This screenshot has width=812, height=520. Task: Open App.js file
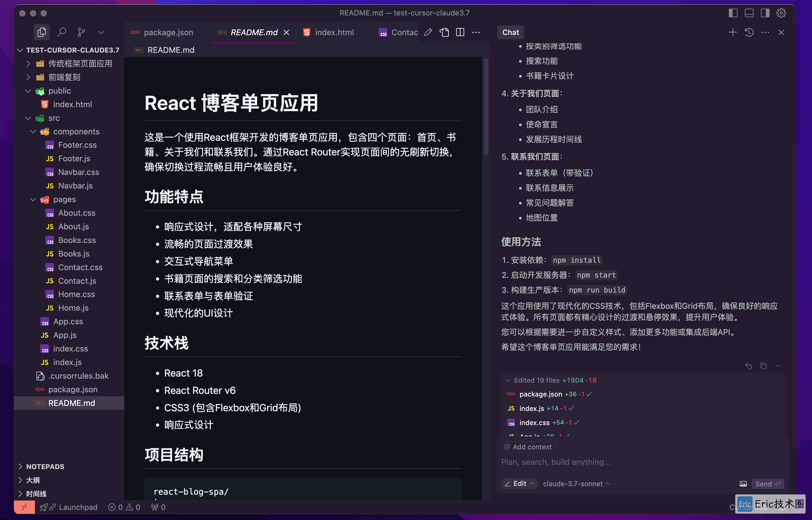69,335
